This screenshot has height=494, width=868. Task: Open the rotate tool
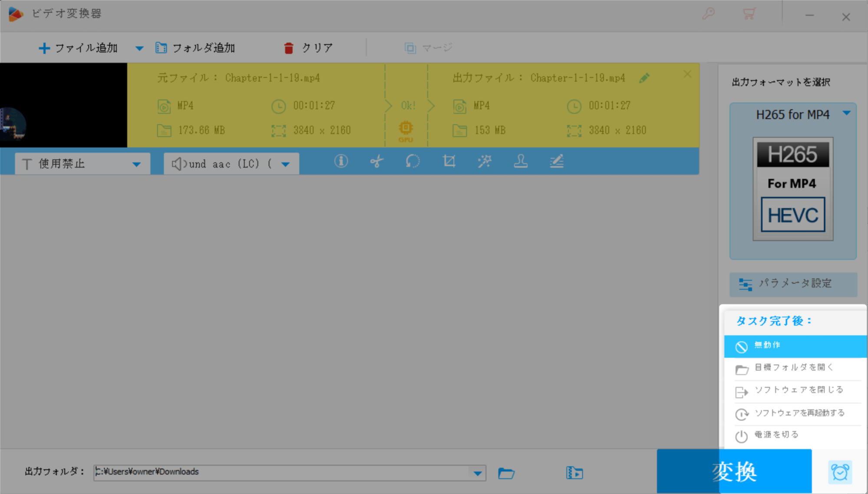[x=413, y=161]
